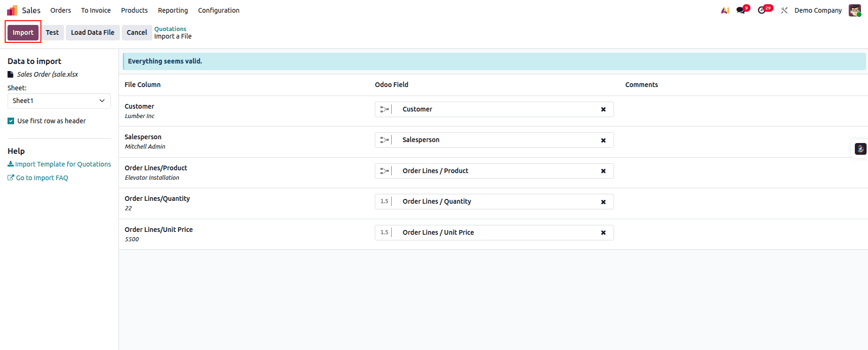Click the Cancel button
868x350 pixels.
[x=137, y=32]
